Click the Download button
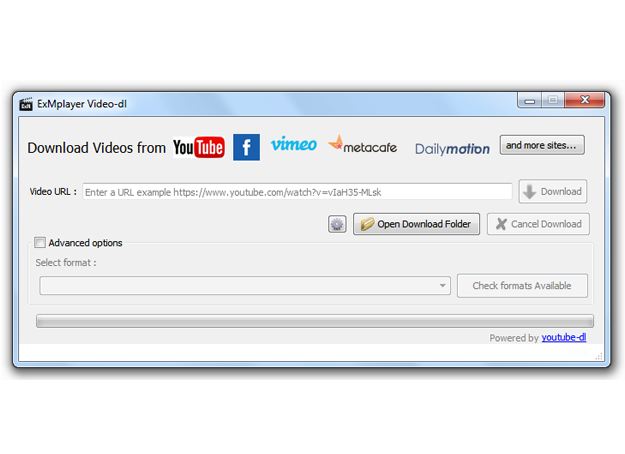This screenshot has height=454, width=625. [x=553, y=191]
